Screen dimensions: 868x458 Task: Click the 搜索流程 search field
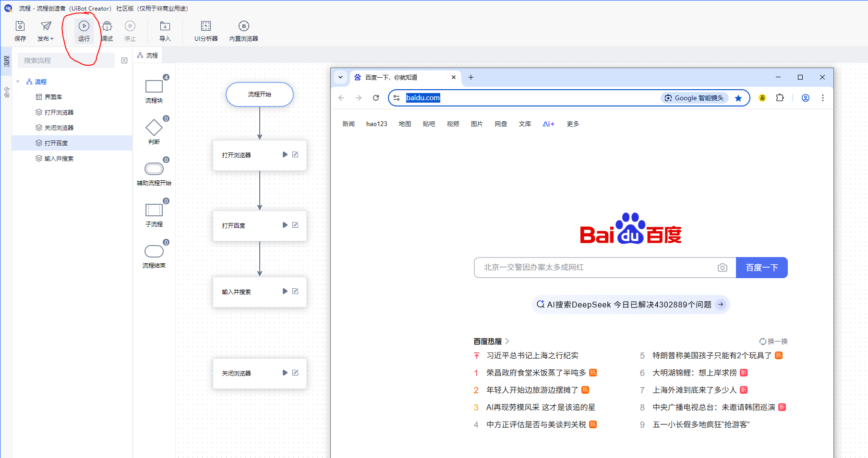click(66, 60)
